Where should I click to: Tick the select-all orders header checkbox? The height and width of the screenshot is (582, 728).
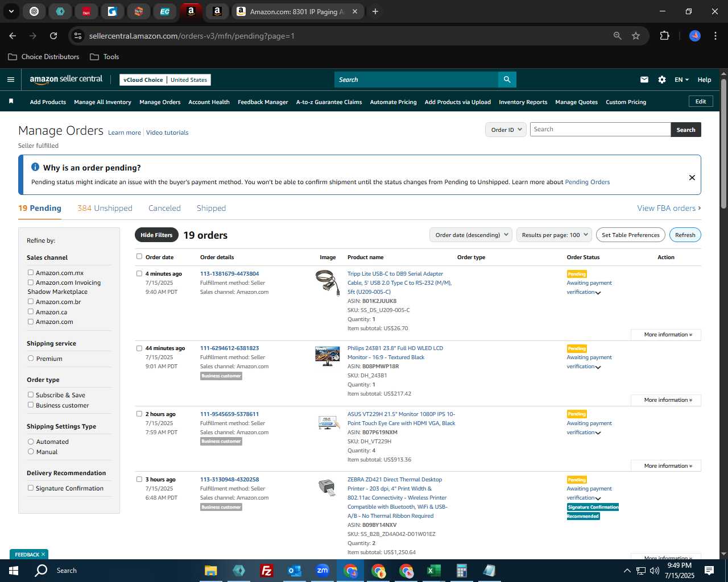click(x=139, y=256)
